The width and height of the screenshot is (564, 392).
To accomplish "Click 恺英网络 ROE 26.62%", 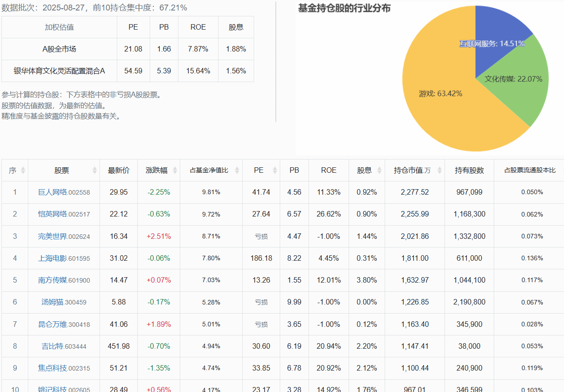I will [329, 214].
